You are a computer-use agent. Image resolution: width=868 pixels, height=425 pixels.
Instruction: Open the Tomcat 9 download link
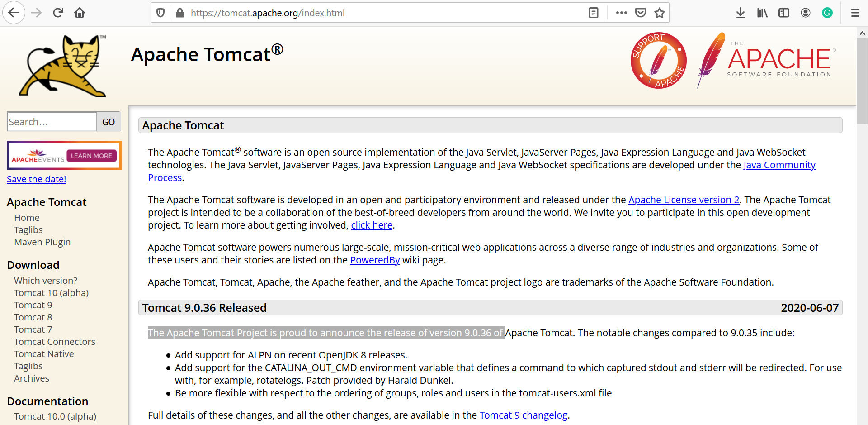[x=33, y=305]
